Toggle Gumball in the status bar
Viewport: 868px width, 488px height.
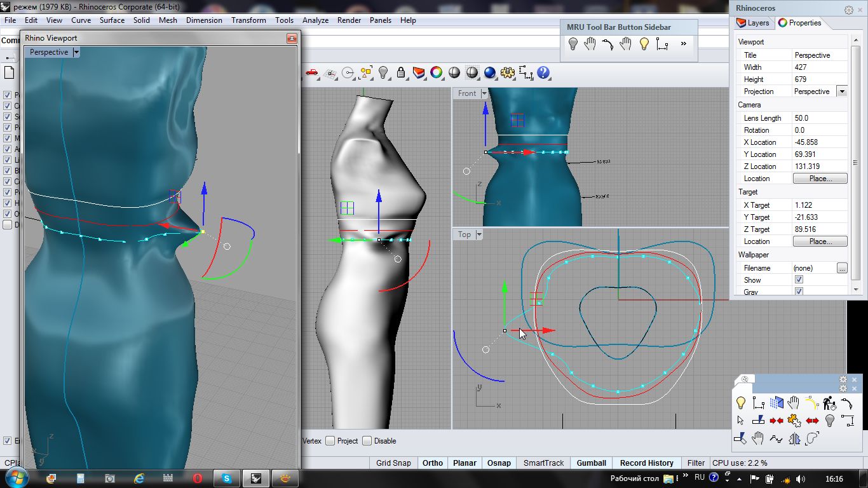pos(591,463)
